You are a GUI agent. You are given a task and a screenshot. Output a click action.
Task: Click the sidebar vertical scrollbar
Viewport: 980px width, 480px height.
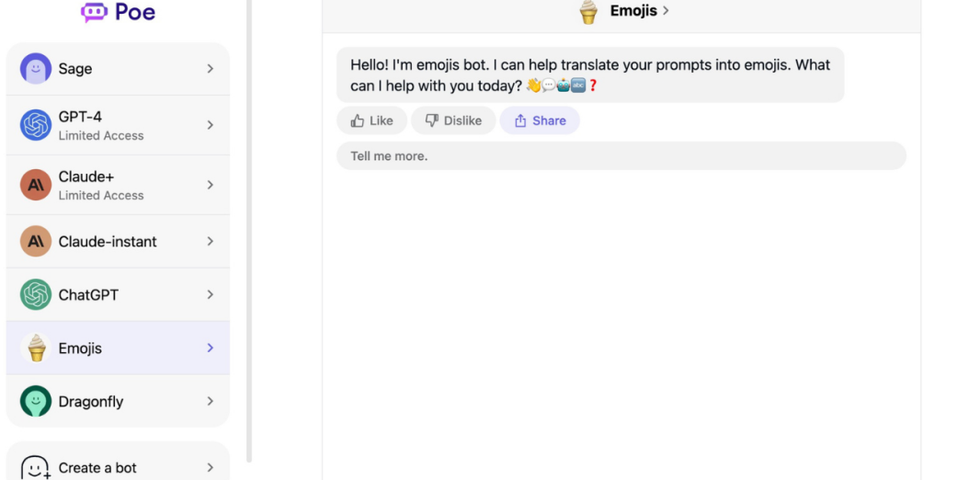(x=249, y=231)
